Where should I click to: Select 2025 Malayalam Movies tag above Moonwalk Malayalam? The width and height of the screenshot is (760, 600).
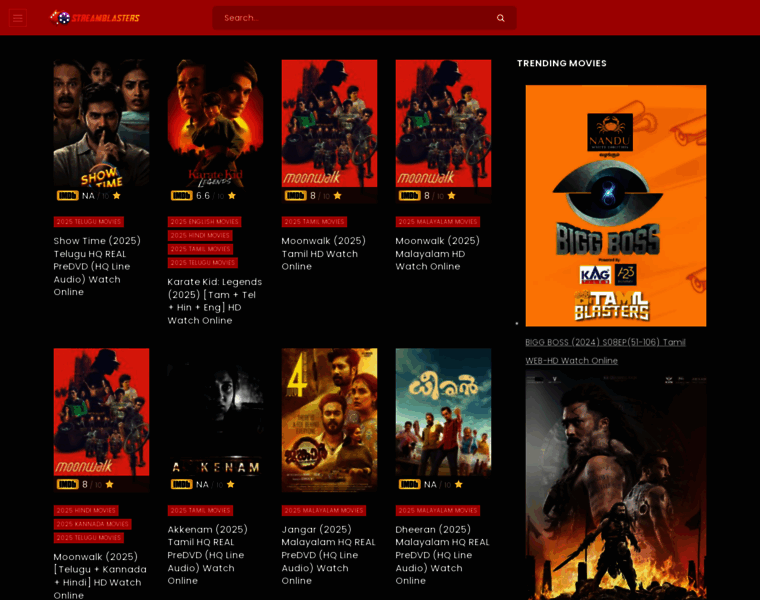[438, 221]
